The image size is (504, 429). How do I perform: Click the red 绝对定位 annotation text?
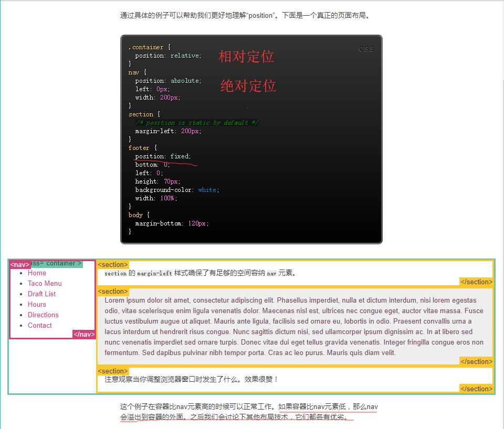(248, 85)
